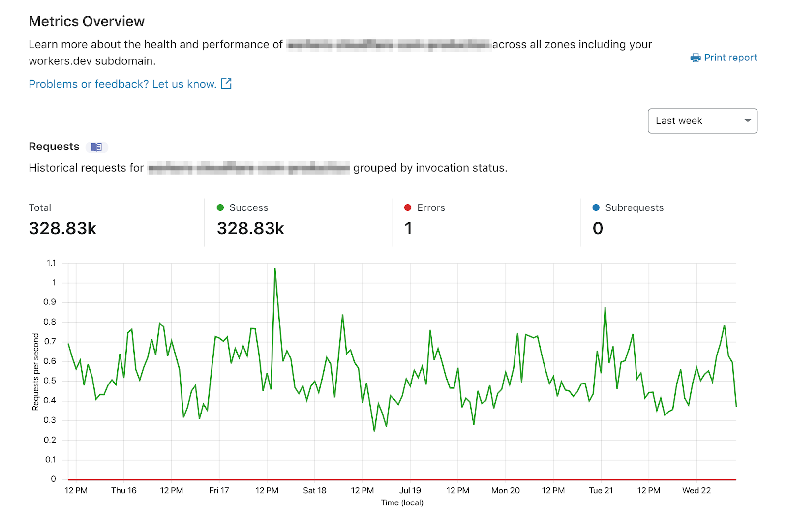Screen dimensions: 787x532
Task: Click the green Success status dot
Action: [x=220, y=207]
